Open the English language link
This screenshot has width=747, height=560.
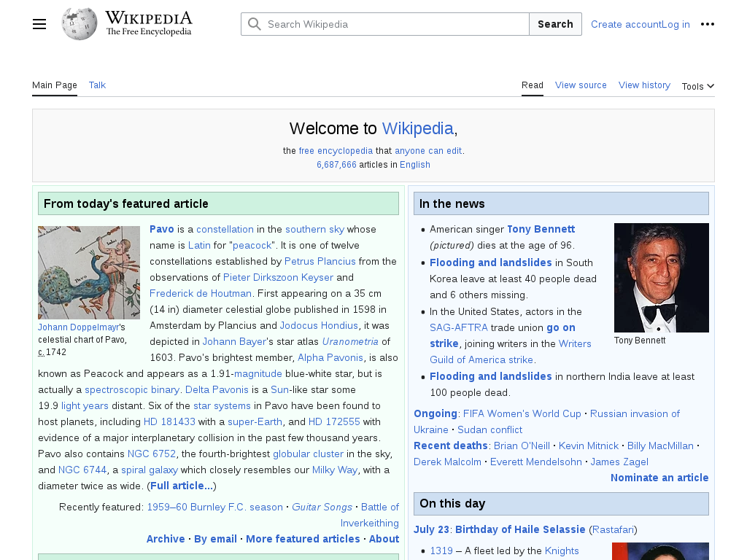coord(414,165)
